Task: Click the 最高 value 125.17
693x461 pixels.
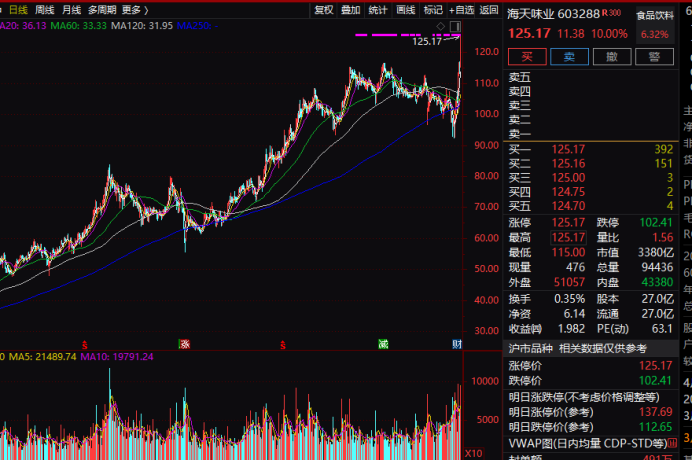Action: pyautogui.click(x=568, y=238)
